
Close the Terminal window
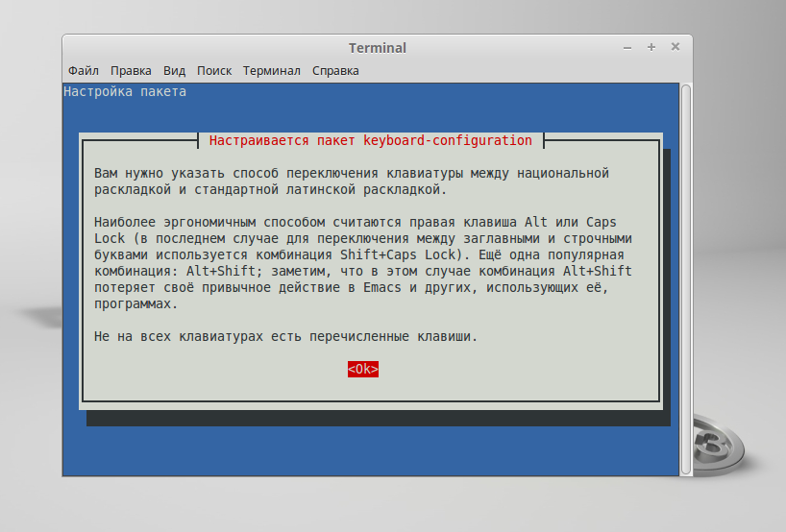pos(675,47)
